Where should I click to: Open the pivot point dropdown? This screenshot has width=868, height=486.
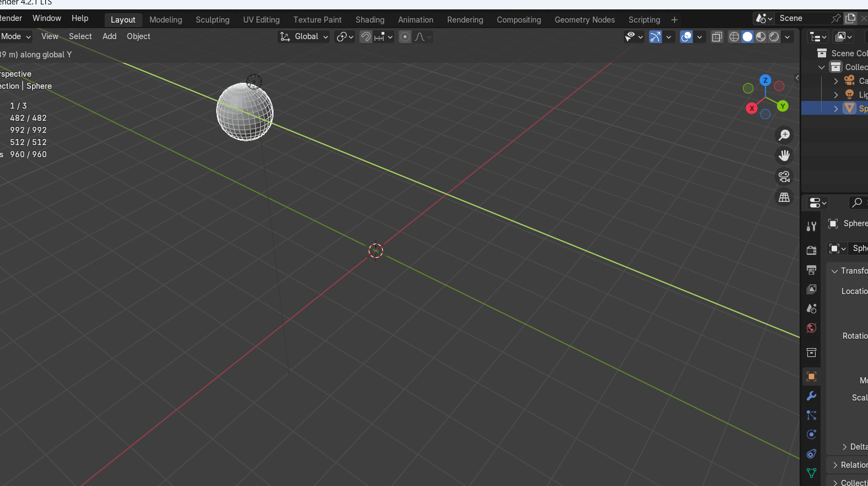pyautogui.click(x=345, y=37)
